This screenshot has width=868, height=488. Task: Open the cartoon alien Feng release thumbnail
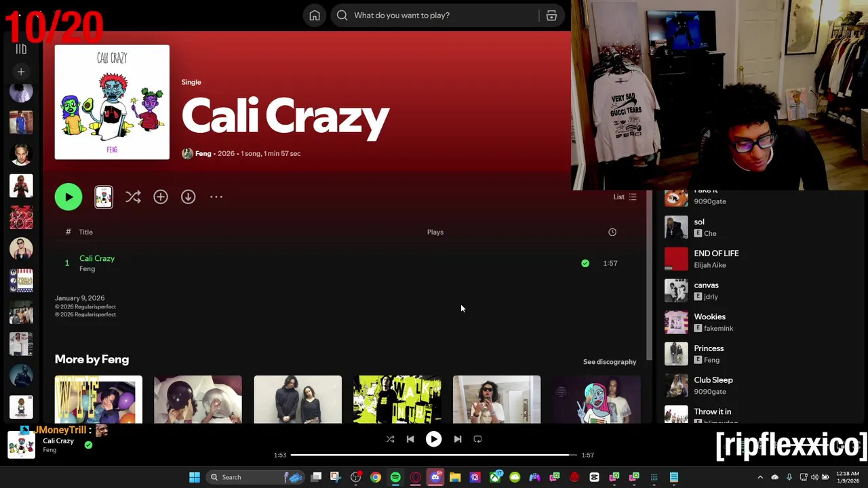tap(597, 399)
